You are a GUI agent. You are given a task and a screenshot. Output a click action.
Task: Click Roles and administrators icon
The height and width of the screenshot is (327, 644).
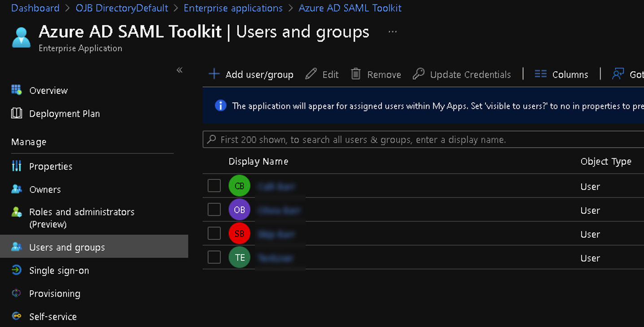tap(17, 212)
